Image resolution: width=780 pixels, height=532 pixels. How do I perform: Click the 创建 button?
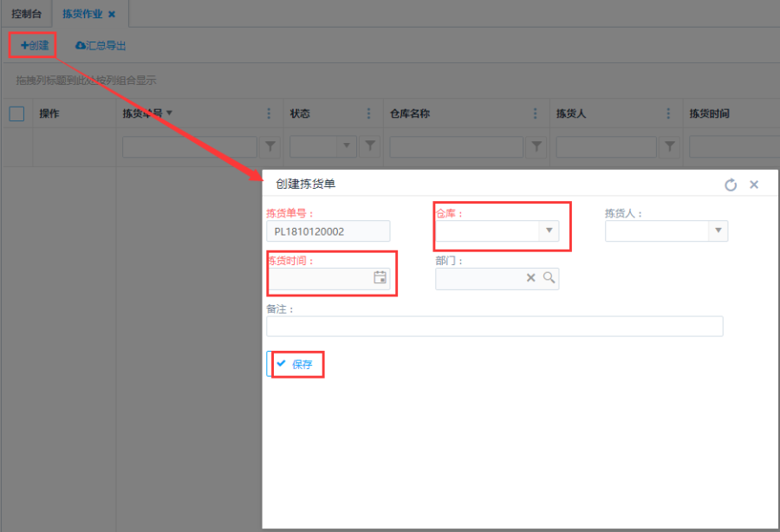35,45
